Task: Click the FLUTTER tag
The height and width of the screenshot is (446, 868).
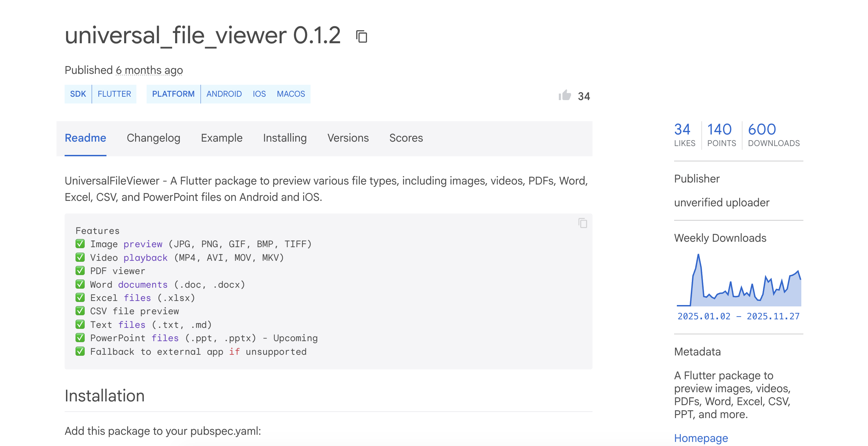Action: [x=114, y=94]
